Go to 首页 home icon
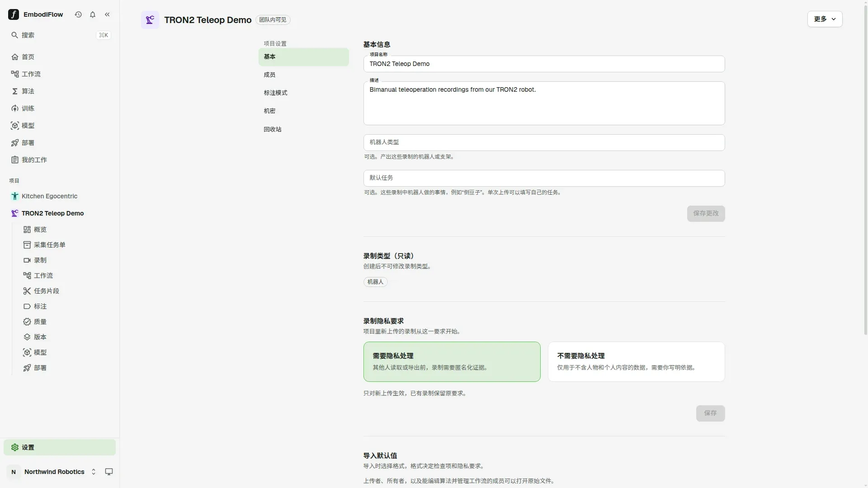 15,57
